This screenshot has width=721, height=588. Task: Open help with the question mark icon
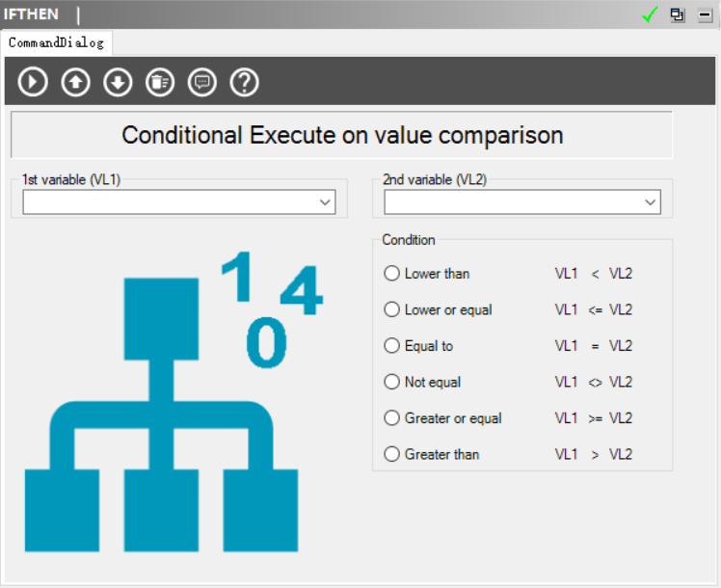(244, 82)
